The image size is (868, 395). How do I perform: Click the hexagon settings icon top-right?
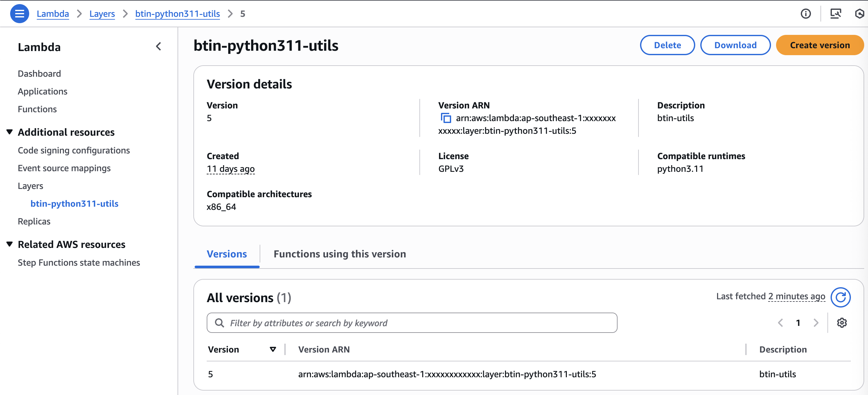(x=859, y=14)
